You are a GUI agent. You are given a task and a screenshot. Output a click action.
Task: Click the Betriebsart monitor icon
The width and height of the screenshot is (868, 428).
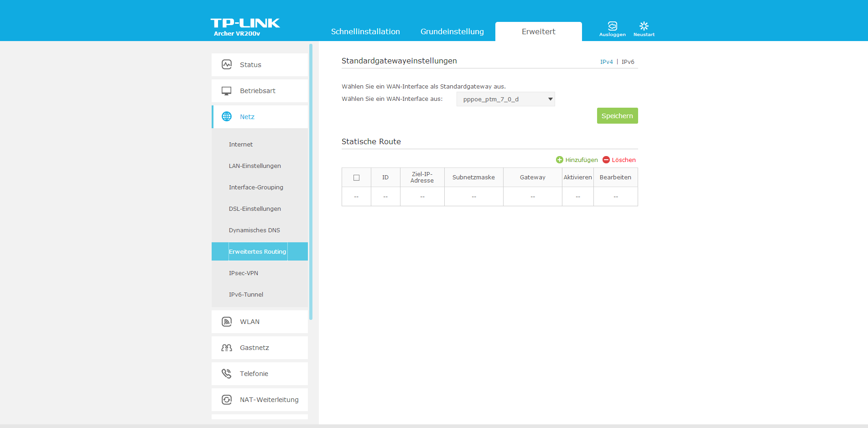[x=227, y=91]
